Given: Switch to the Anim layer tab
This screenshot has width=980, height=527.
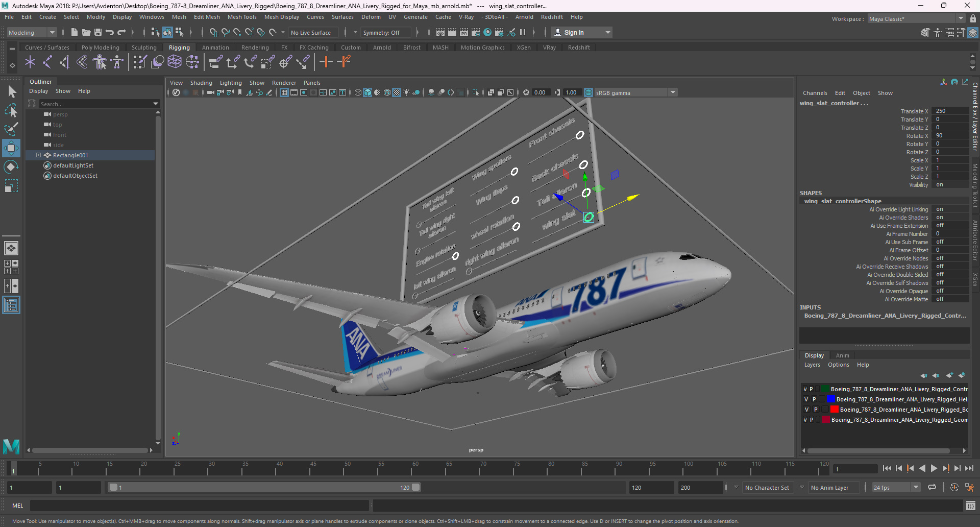Looking at the screenshot, I should pyautogui.click(x=843, y=355).
